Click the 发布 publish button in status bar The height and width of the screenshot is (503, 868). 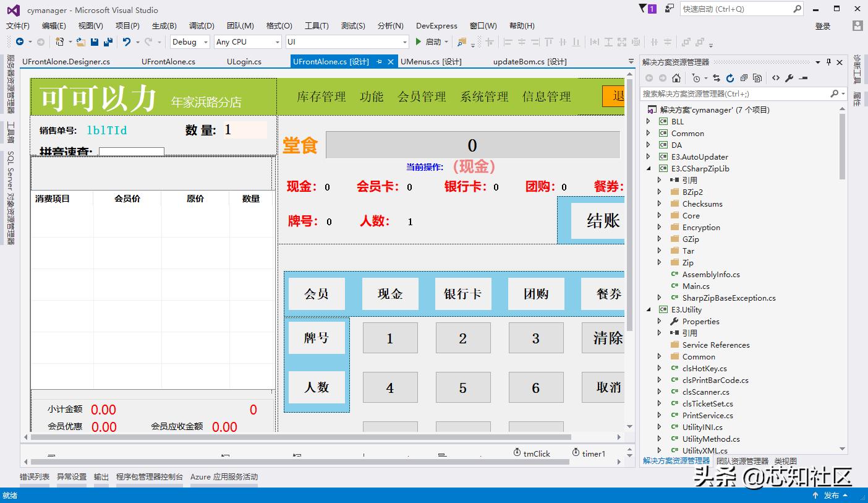tap(832, 495)
